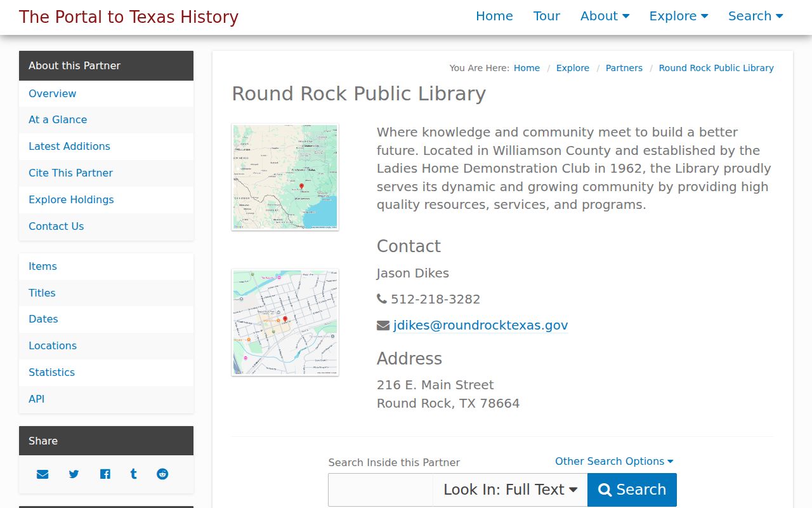
Task: Open the Search dropdown in navbar
Action: click(x=756, y=17)
